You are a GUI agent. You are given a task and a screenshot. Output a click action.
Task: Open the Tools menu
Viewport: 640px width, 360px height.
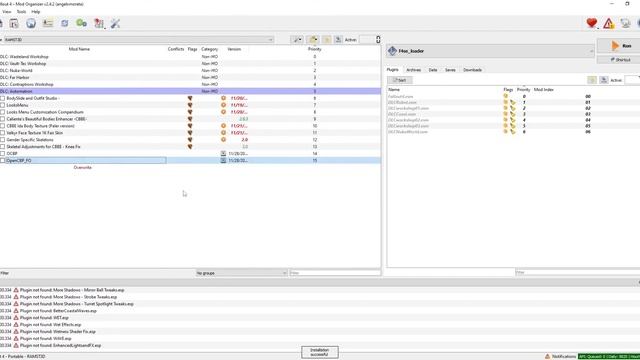click(21, 12)
